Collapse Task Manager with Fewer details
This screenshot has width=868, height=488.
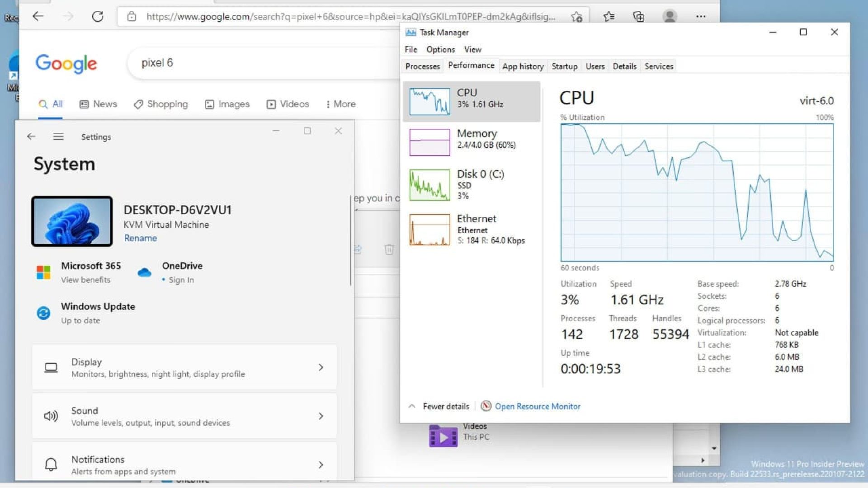coord(439,406)
